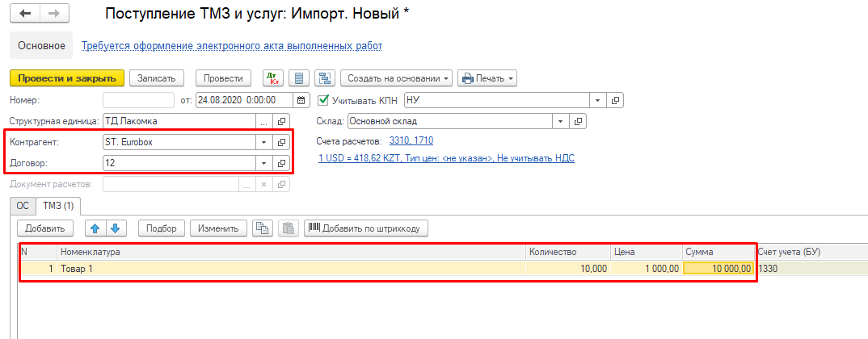Clear the Документ расчетов field with X
Screen dimensions: 868x339
point(264,184)
